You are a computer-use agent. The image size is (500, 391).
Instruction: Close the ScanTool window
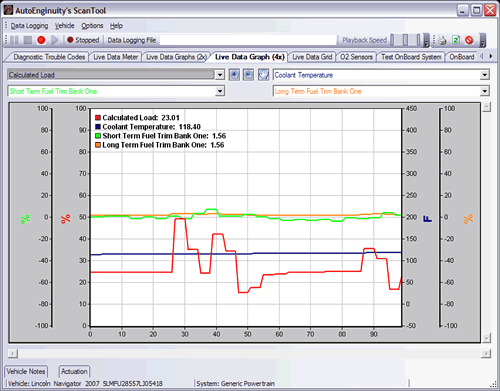coord(490,10)
